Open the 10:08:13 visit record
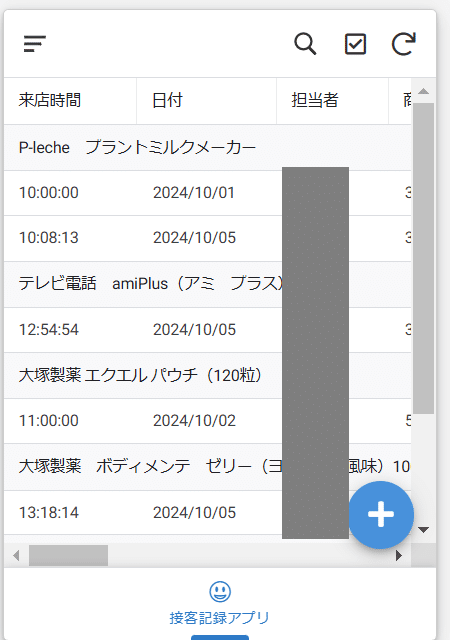 tap(49, 238)
